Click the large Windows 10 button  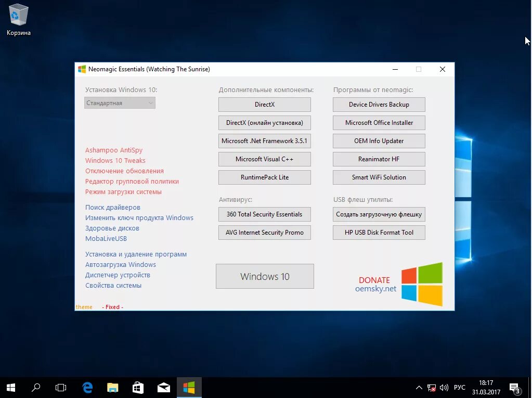pos(265,277)
